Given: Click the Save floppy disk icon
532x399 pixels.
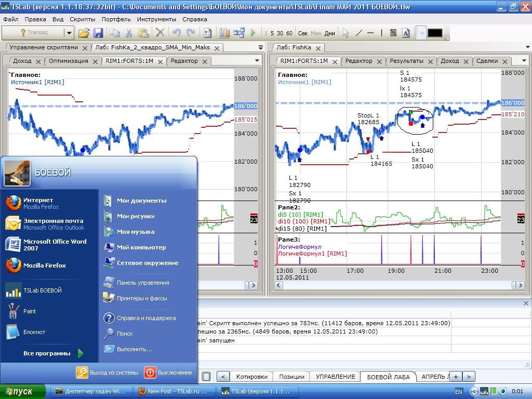Looking at the screenshot, I should (x=98, y=33).
